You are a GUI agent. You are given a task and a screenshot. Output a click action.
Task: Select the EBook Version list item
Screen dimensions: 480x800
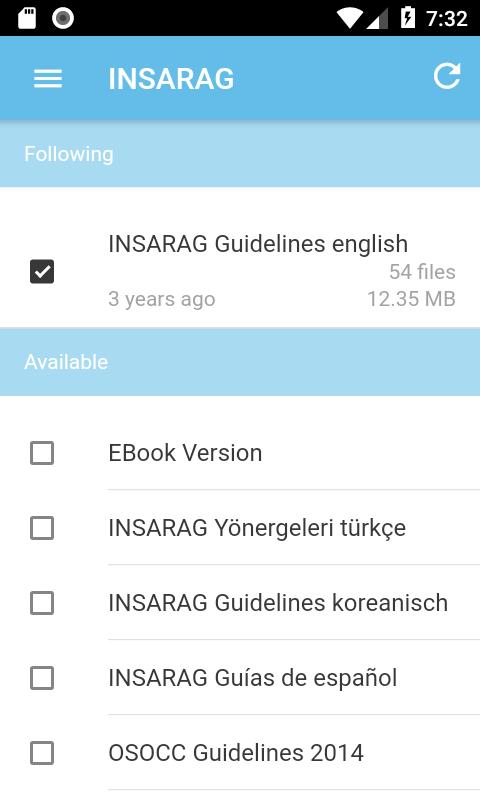pyautogui.click(x=240, y=453)
